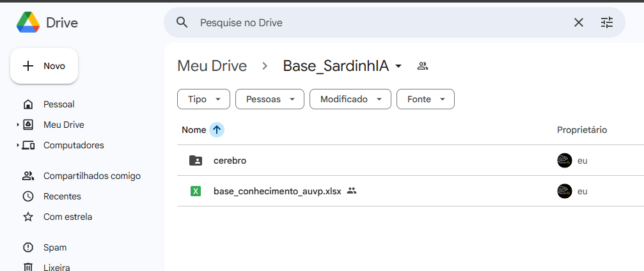Expand the Meu Drive tree
Image resolution: width=644 pixels, height=271 pixels.
tap(18, 125)
